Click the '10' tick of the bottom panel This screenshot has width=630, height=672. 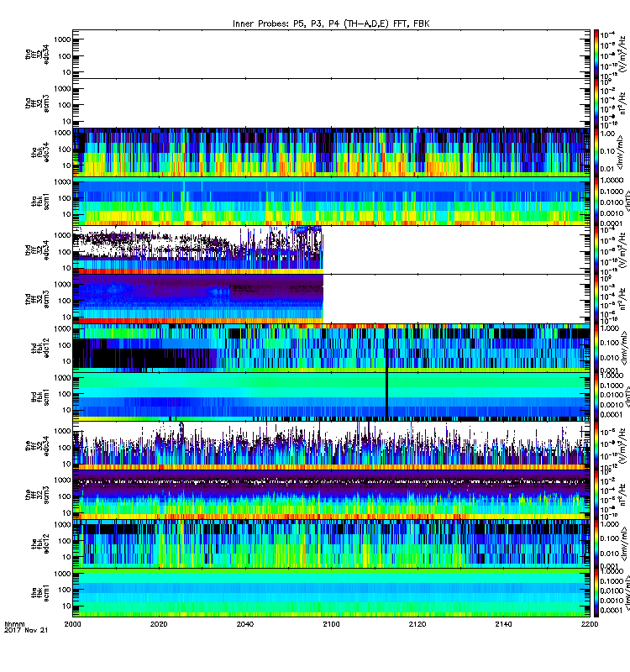point(66,606)
